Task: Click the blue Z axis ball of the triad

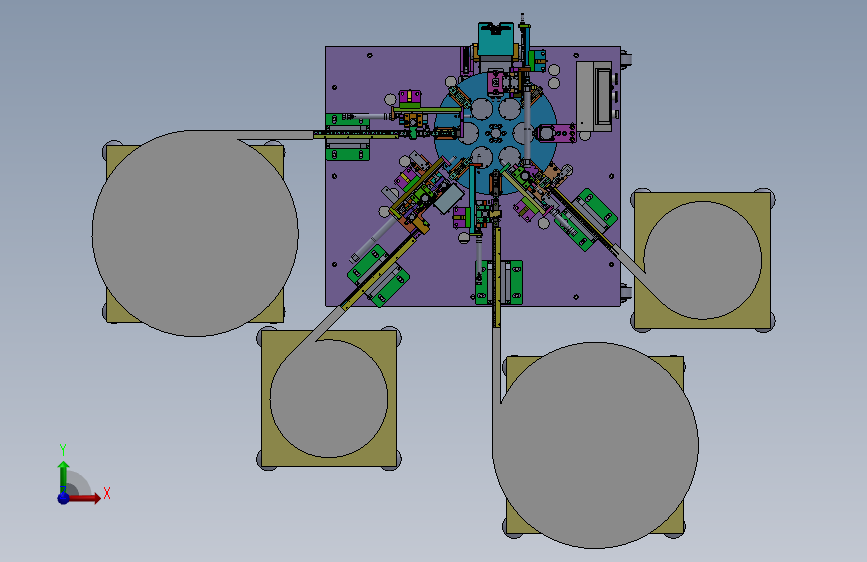Action: tap(64, 498)
